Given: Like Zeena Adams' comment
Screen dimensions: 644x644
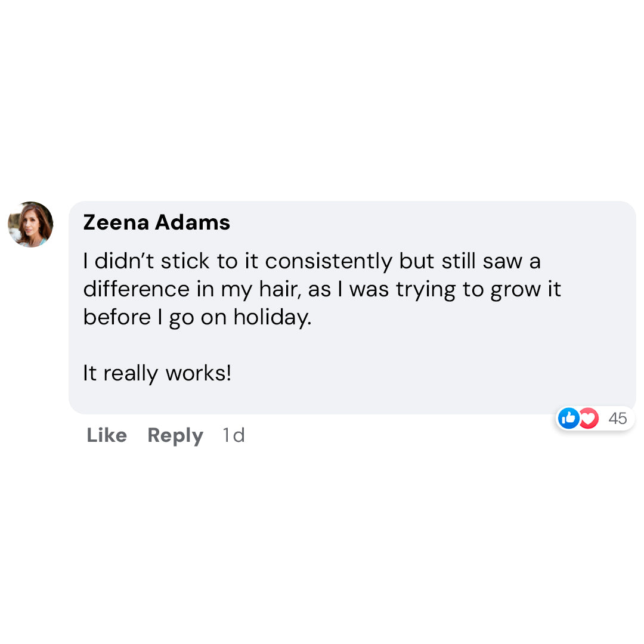Looking at the screenshot, I should point(107,435).
